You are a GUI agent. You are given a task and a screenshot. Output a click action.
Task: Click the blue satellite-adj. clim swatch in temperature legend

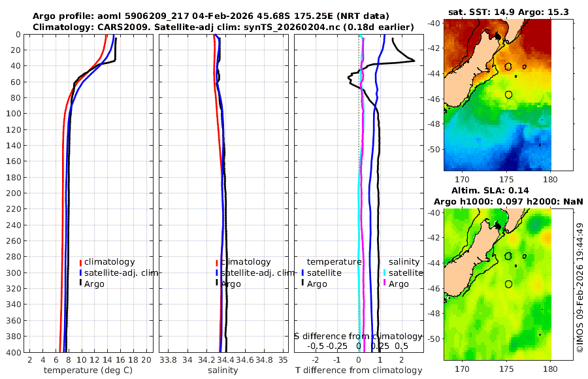click(81, 272)
